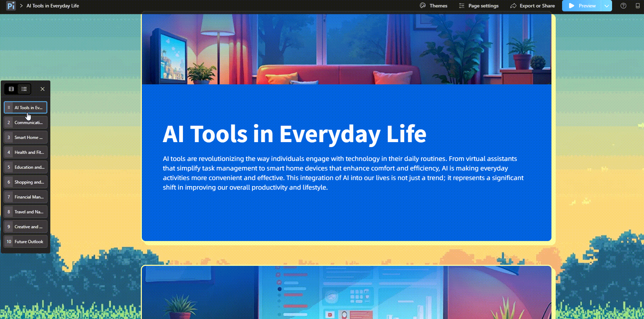Select the Future Outlook card
This screenshot has width=644, height=319.
[x=26, y=242]
